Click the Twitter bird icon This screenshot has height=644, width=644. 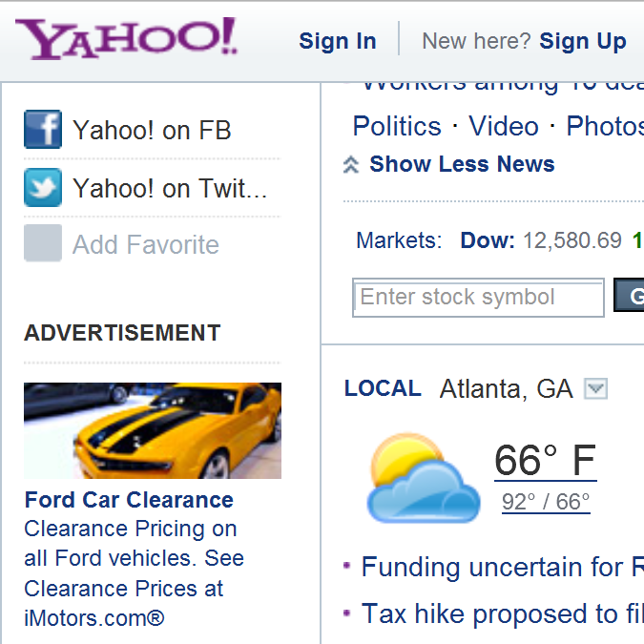[x=43, y=188]
